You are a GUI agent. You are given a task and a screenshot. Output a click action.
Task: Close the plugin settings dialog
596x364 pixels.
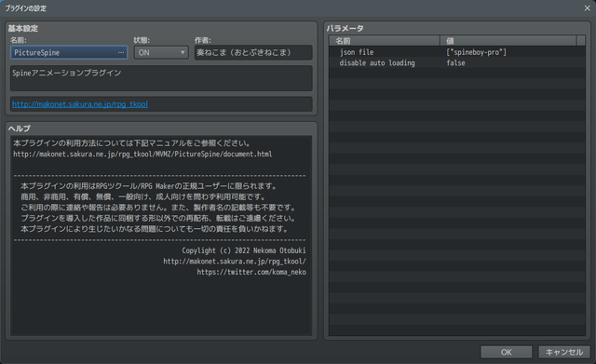(588, 8)
